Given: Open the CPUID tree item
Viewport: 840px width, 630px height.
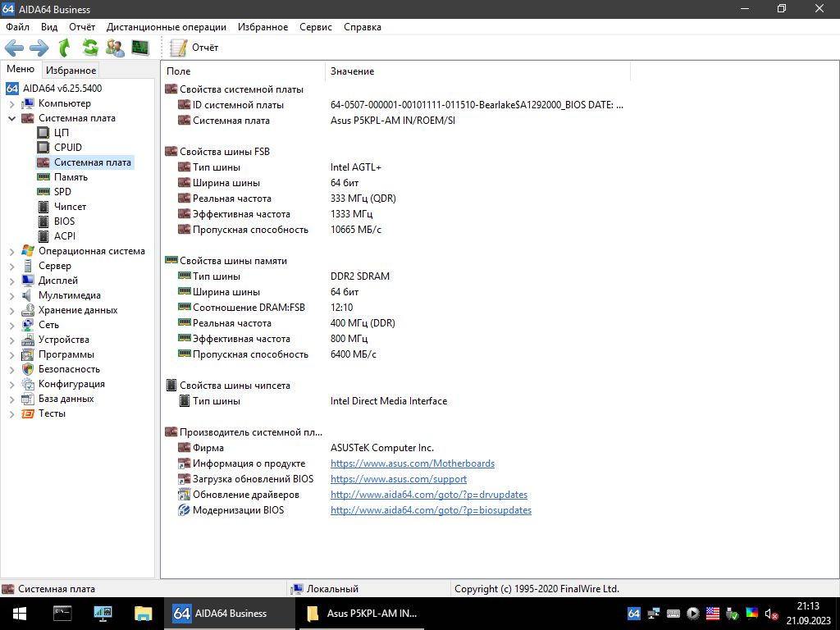Looking at the screenshot, I should click(67, 148).
